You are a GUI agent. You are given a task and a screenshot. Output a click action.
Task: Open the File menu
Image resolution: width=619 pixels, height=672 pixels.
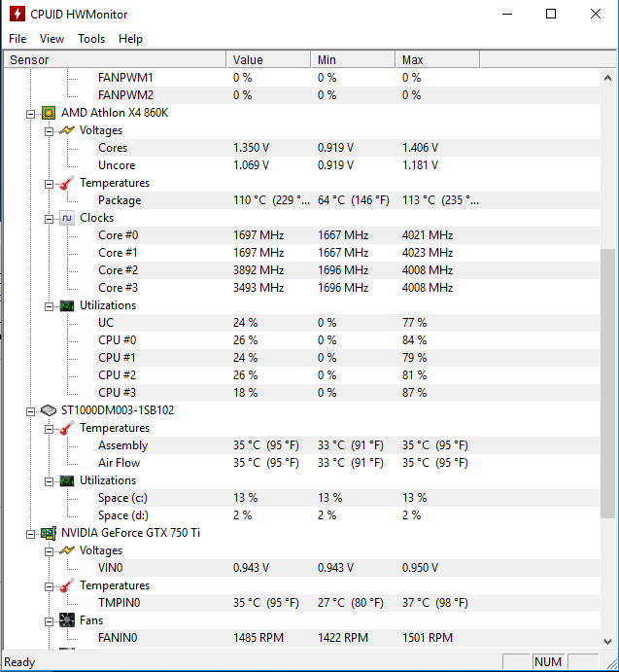[17, 39]
